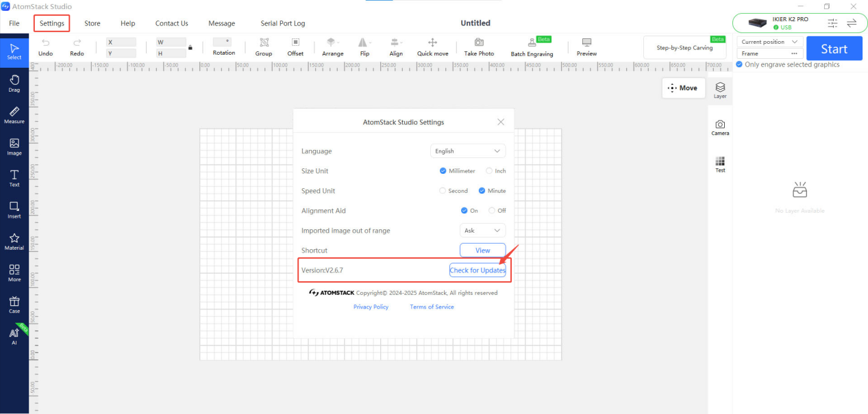Open the Layer panel
This screenshot has width=868, height=414.
click(x=720, y=90)
